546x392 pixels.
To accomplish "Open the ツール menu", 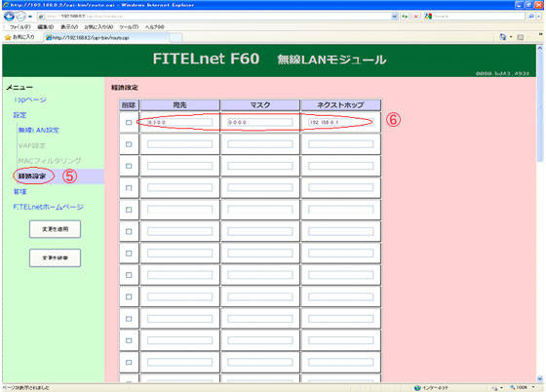I will [x=129, y=26].
